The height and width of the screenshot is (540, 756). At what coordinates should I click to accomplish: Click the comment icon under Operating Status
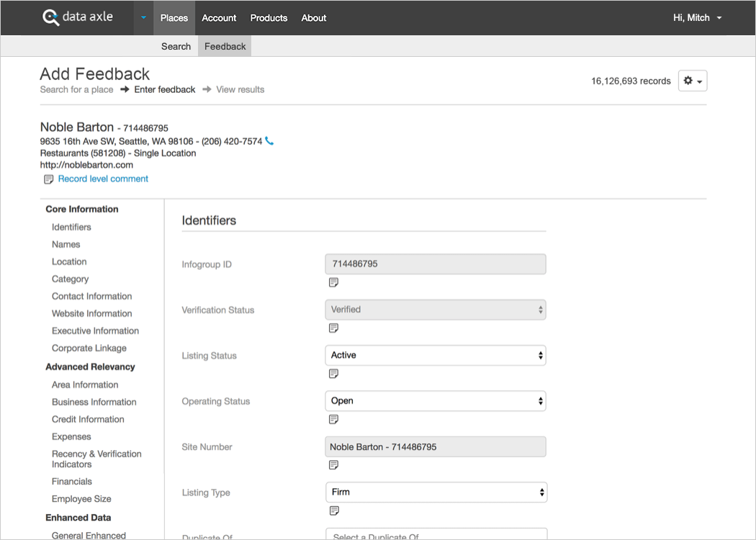[x=333, y=420]
